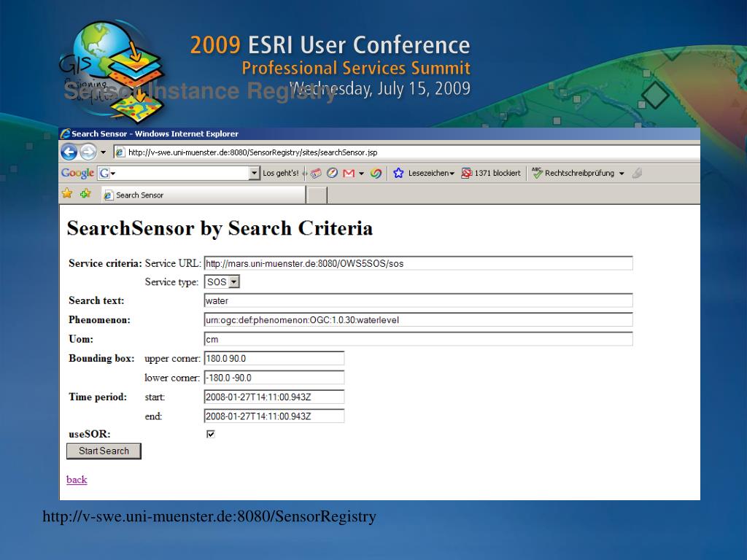Open the recent pages dropdown arrow
The width and height of the screenshot is (747, 560).
(x=103, y=152)
